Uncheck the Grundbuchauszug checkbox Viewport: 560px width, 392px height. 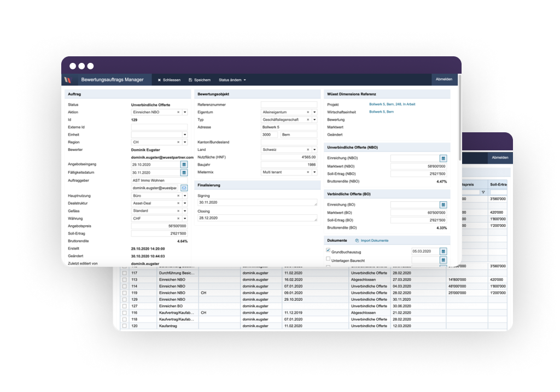328,250
